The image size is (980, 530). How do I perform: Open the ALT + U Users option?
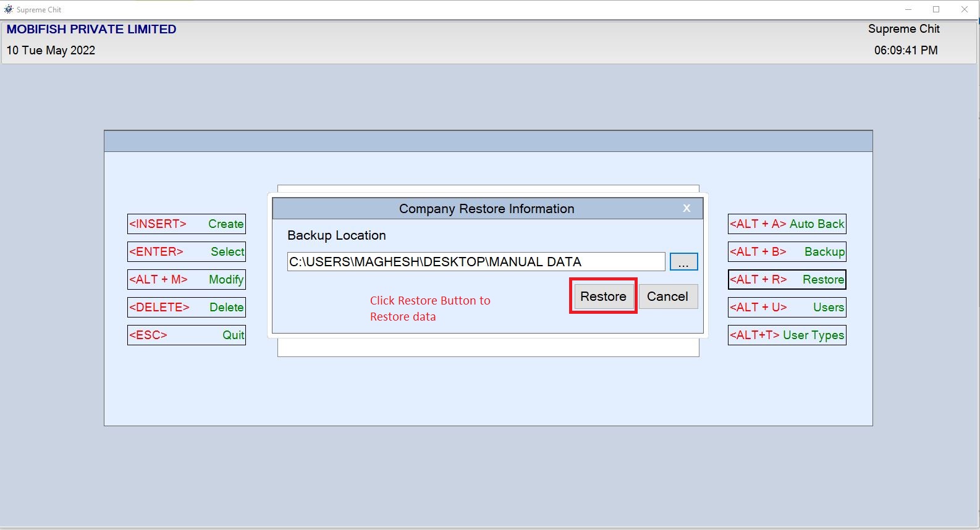coord(787,308)
